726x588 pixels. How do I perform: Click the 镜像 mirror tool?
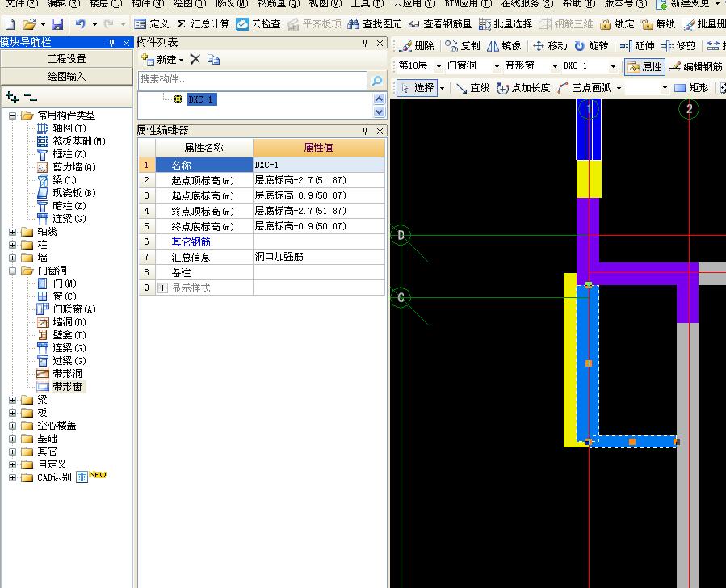click(504, 46)
